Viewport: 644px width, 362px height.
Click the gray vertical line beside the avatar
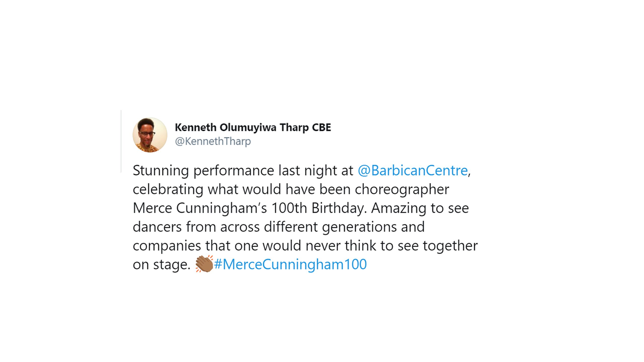(x=121, y=141)
